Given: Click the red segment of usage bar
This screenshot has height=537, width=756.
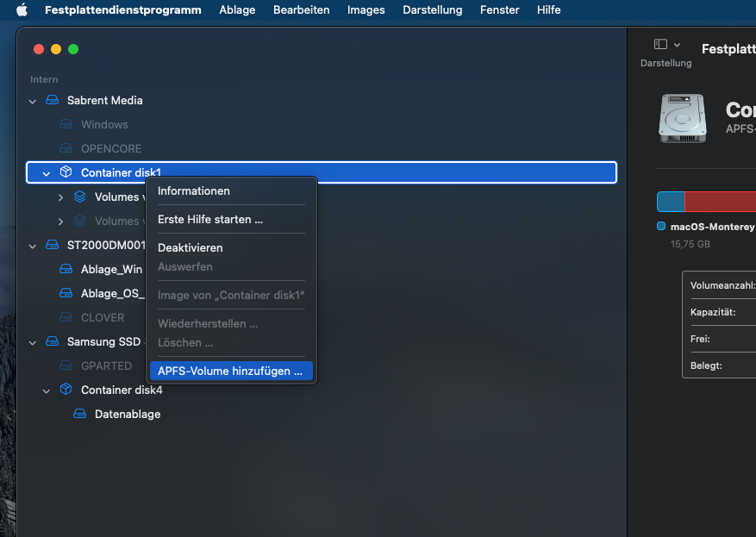Looking at the screenshot, I should tap(721, 202).
